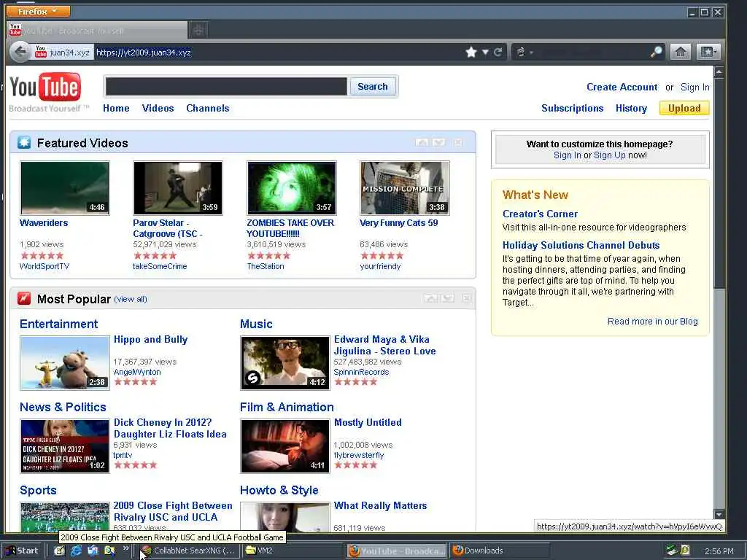Click the juan34.xyz site identity badge
This screenshot has height=560, width=747.
coord(63,52)
